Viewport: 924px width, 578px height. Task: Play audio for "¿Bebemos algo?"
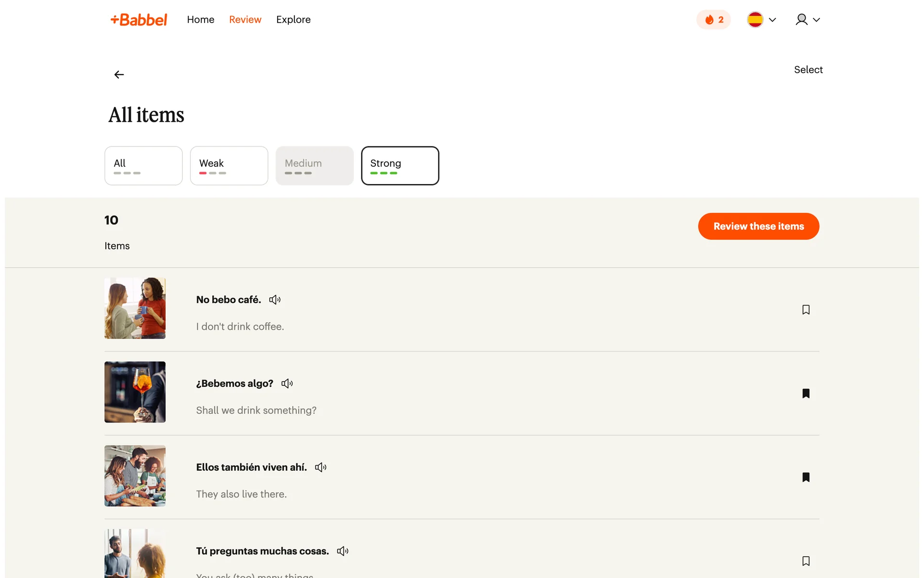pos(287,383)
